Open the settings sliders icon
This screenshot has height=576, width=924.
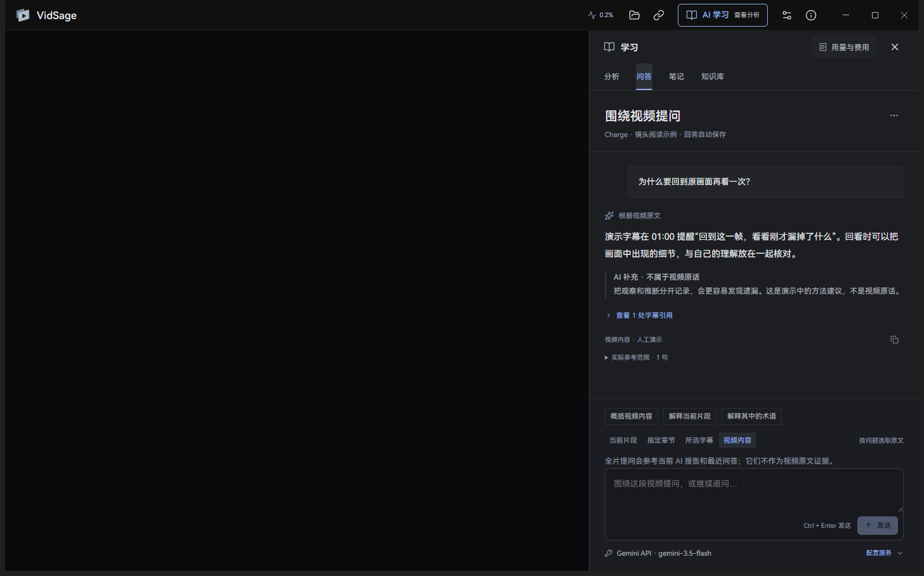[x=787, y=15]
